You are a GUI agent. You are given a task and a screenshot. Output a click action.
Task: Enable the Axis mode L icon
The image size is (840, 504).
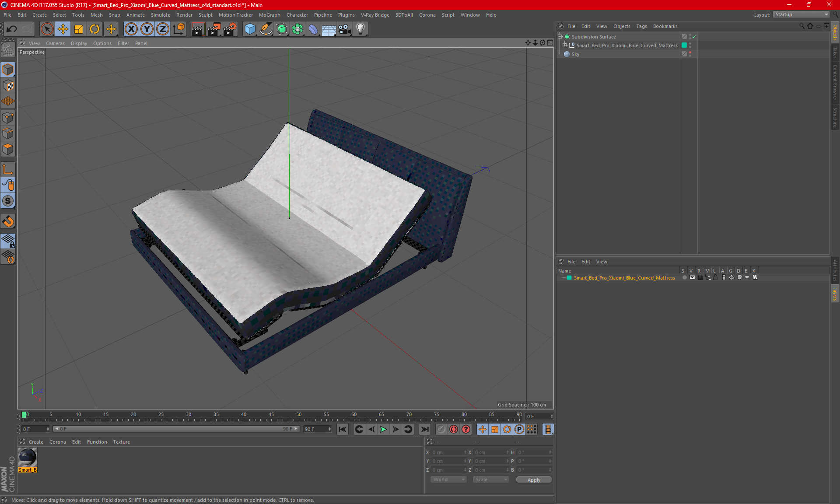[x=8, y=170]
